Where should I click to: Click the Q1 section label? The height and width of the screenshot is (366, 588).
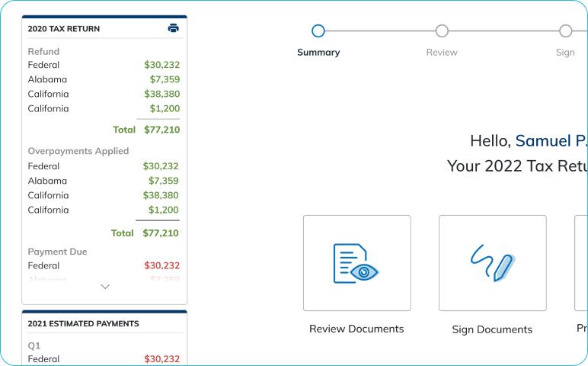[34, 345]
